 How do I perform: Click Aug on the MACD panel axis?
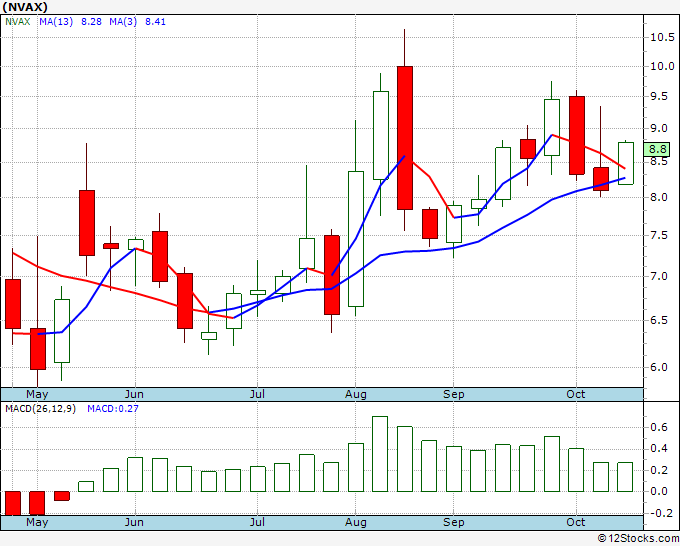tap(356, 522)
